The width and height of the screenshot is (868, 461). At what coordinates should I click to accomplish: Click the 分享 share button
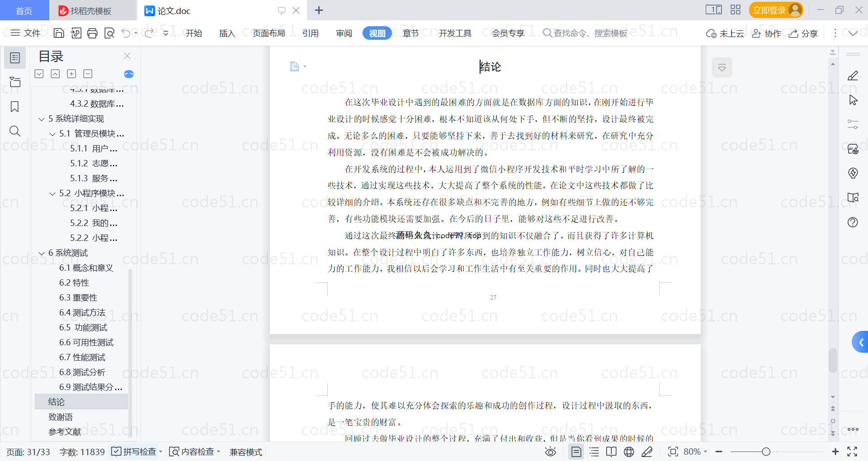coord(803,33)
